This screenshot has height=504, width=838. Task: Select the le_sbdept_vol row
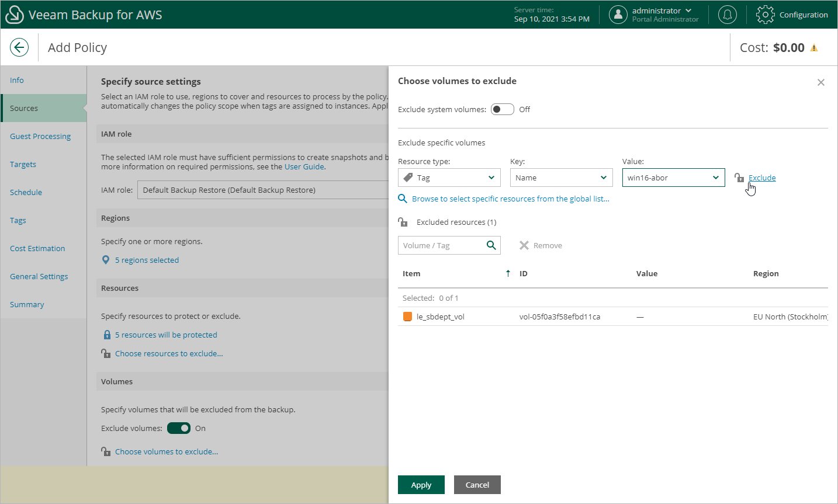click(x=613, y=317)
